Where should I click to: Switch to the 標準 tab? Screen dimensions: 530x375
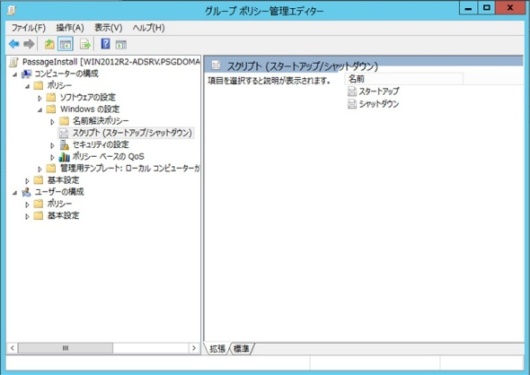(241, 349)
